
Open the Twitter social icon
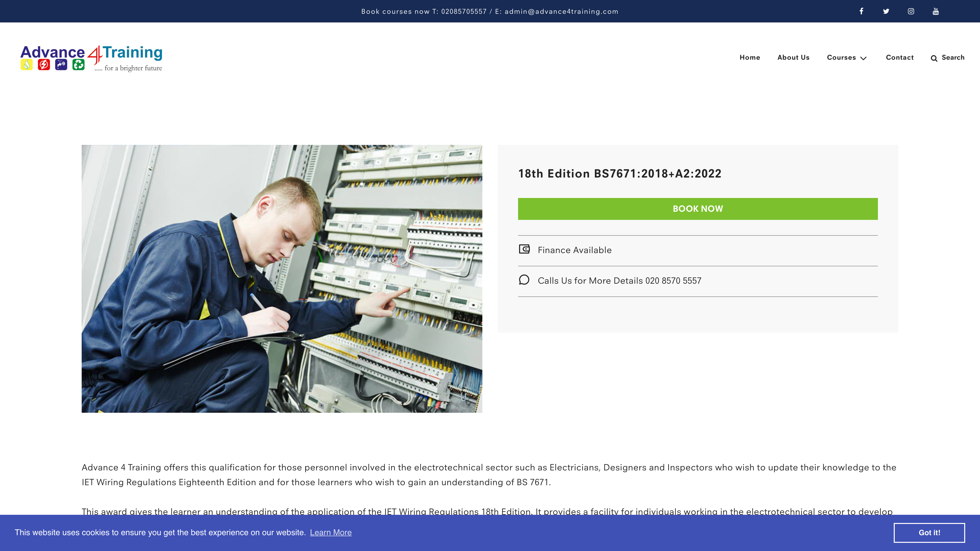point(886,11)
